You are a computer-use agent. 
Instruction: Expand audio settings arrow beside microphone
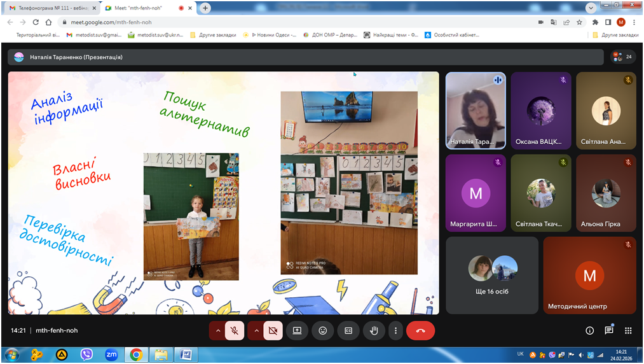pos(217,331)
